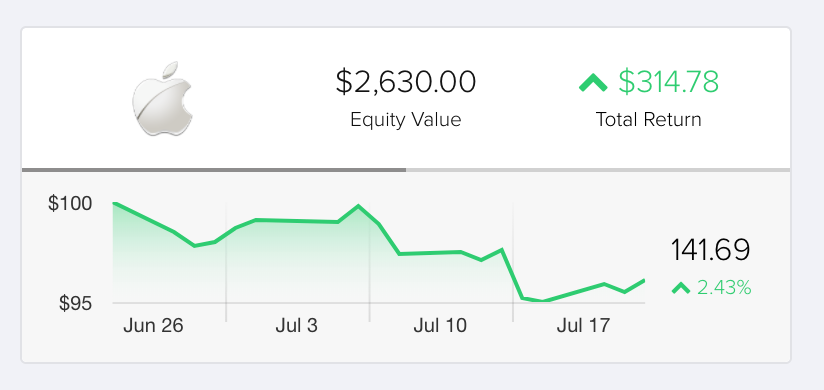Select the dark gray left tab indicator bar
Viewport: 824px width, 390px height.
coord(214,170)
